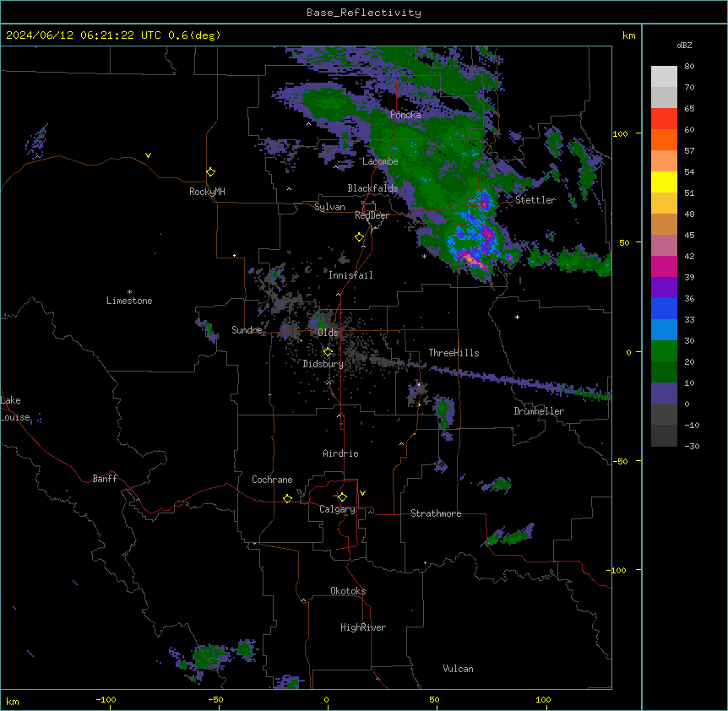Image resolution: width=728 pixels, height=711 pixels.
Task: Click the HighRiver label
Action: (x=363, y=627)
